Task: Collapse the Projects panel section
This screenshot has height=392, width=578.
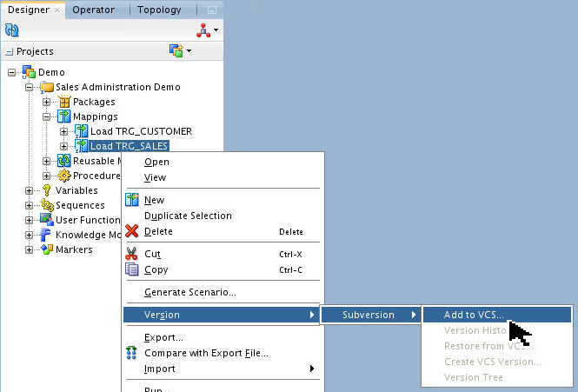Action: pyautogui.click(x=10, y=51)
